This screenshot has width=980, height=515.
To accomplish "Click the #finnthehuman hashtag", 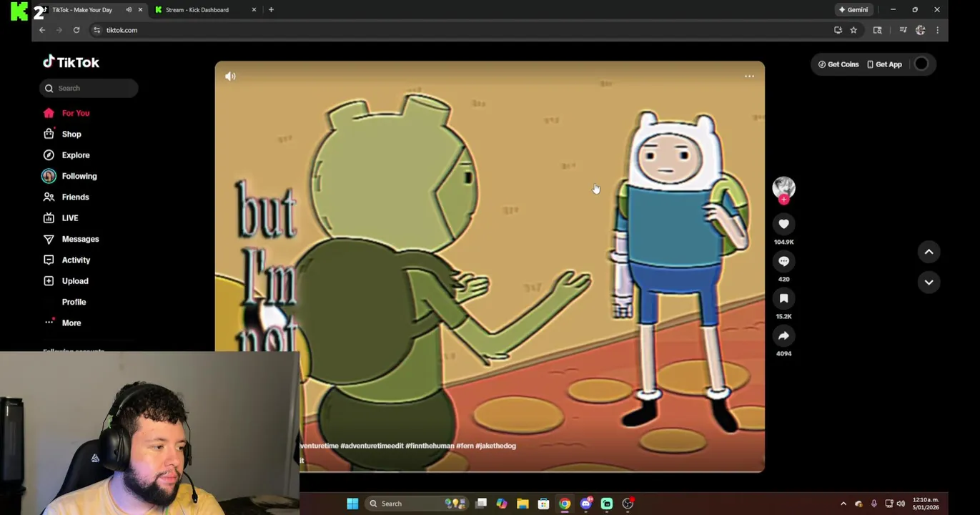I will click(x=429, y=446).
